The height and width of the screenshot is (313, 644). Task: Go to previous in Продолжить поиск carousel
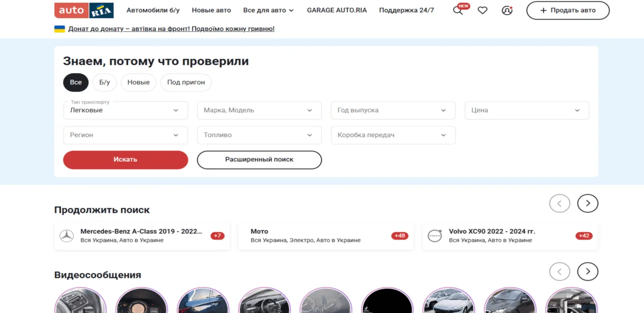pos(559,203)
